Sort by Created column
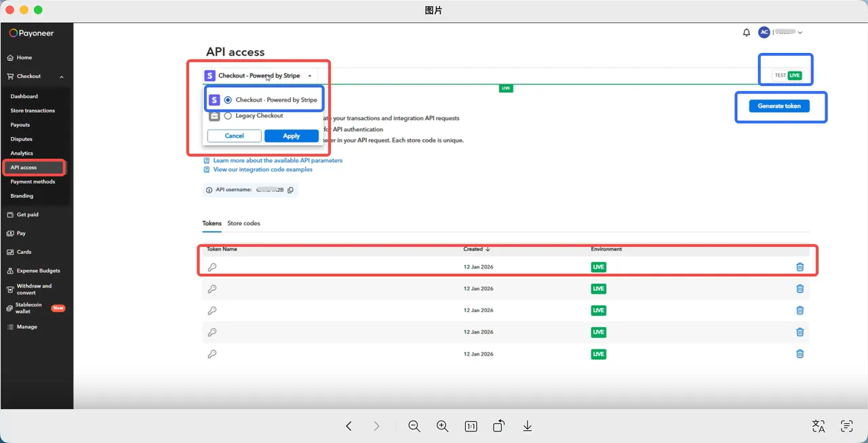 click(x=477, y=249)
